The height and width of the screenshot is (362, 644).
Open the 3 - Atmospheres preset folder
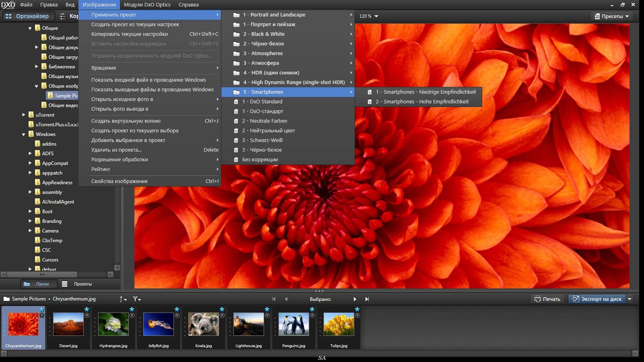tap(288, 53)
